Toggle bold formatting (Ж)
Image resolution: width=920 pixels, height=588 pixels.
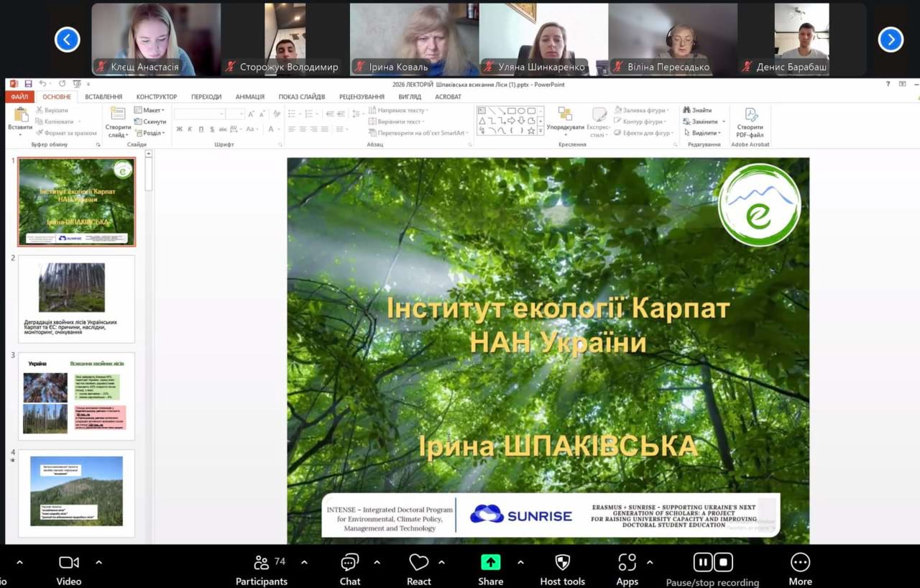click(x=179, y=129)
